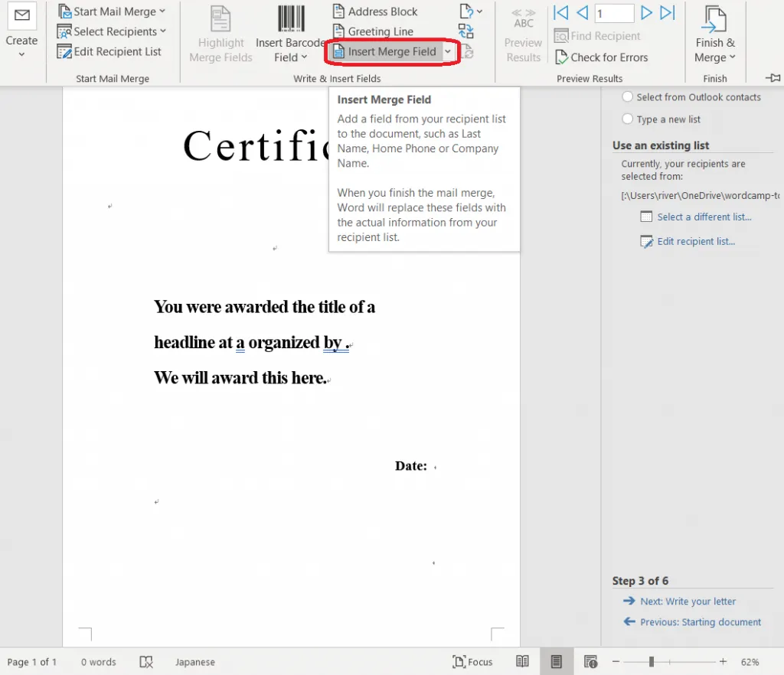Choose the Type a new list option
784x675 pixels.
(628, 119)
